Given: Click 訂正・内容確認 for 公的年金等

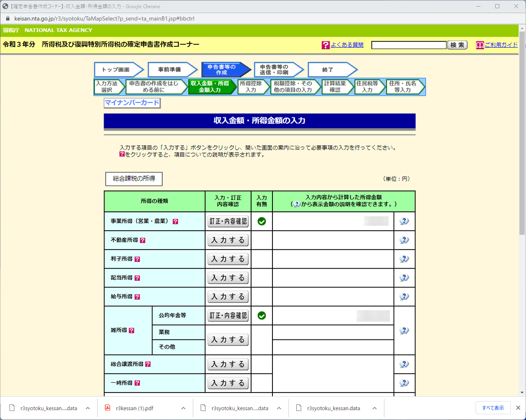Looking at the screenshot, I should coord(228,315).
